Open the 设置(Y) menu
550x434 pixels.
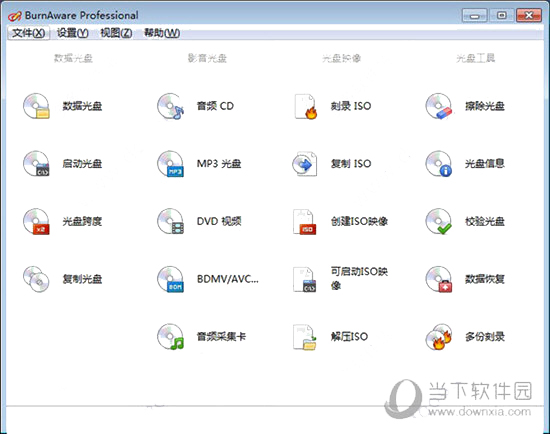(72, 33)
